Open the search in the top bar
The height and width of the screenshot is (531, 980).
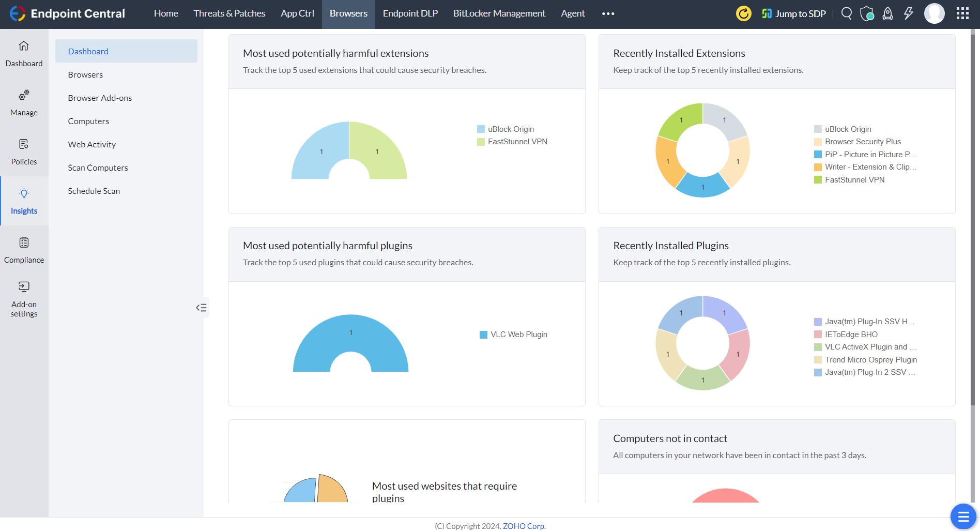(847, 13)
